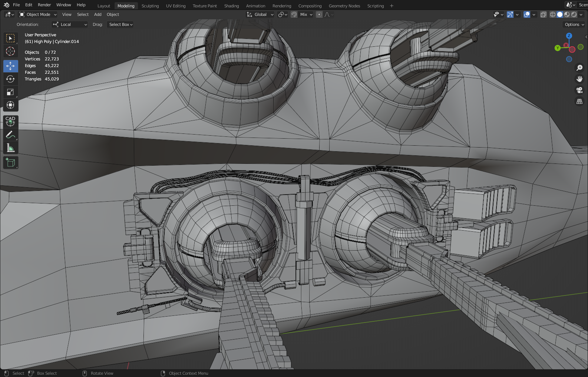Image resolution: width=588 pixels, height=377 pixels.
Task: Select the Annotate pencil tool
Action: 10,135
